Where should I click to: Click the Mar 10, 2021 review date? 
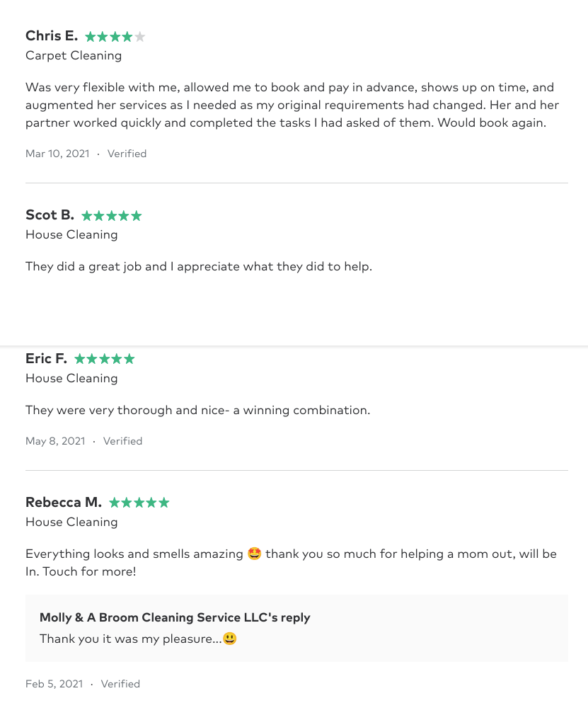(57, 154)
